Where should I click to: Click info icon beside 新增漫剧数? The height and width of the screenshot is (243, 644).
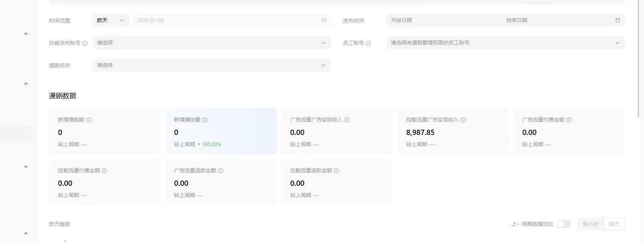click(x=89, y=120)
